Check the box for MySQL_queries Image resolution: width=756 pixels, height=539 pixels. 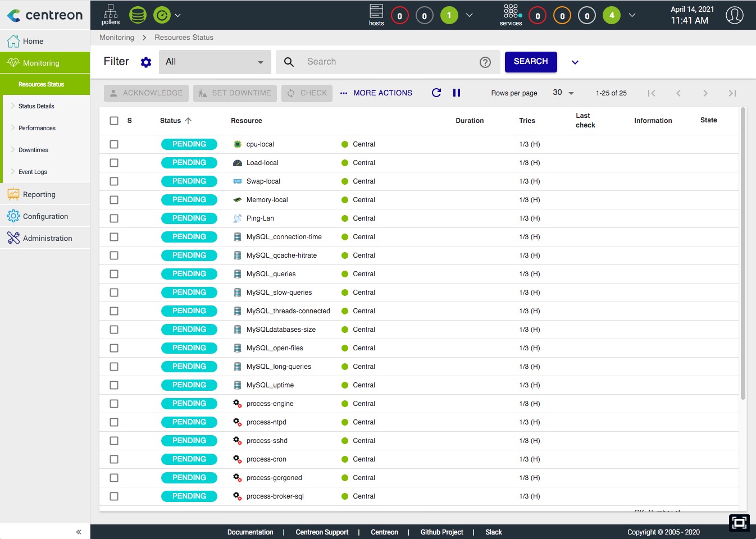114,274
